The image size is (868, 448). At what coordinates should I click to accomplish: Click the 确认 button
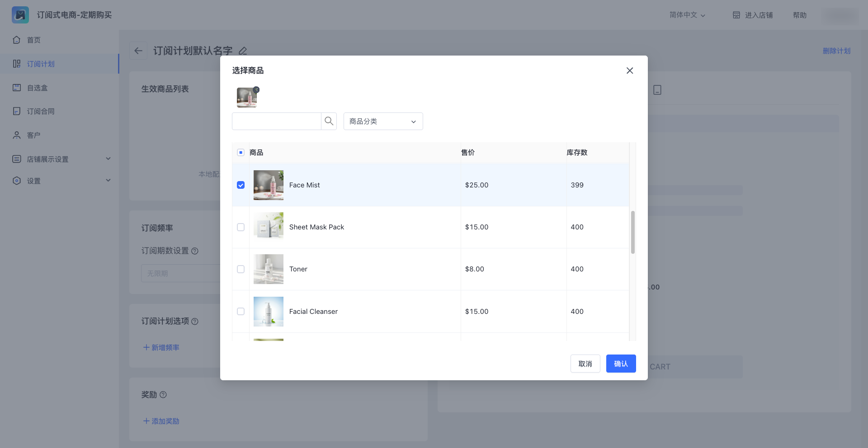pos(621,364)
